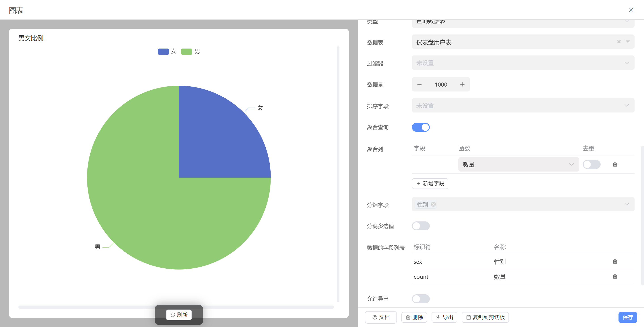The height and width of the screenshot is (327, 644).
Task: Delete the count field row trash icon
Action: (x=615, y=276)
